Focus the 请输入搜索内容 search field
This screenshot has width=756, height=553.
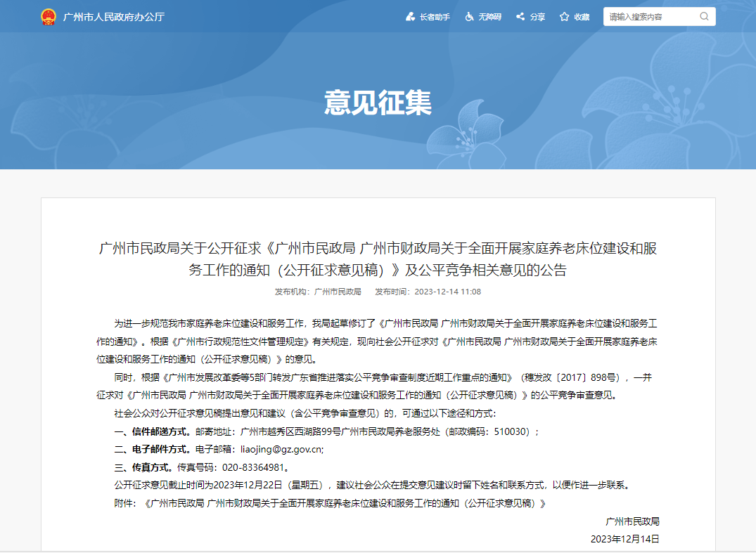[651, 17]
